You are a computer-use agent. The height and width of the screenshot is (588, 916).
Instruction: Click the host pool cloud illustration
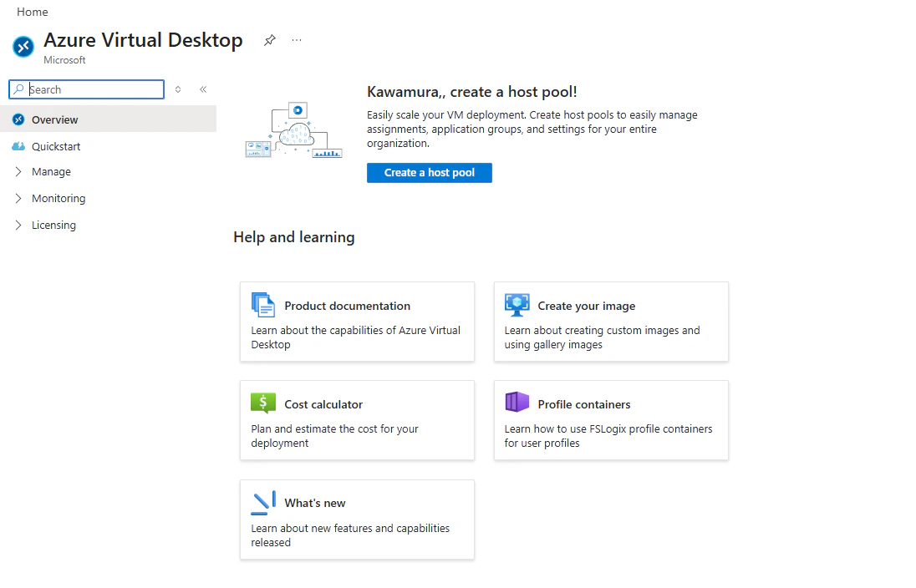pos(293,129)
